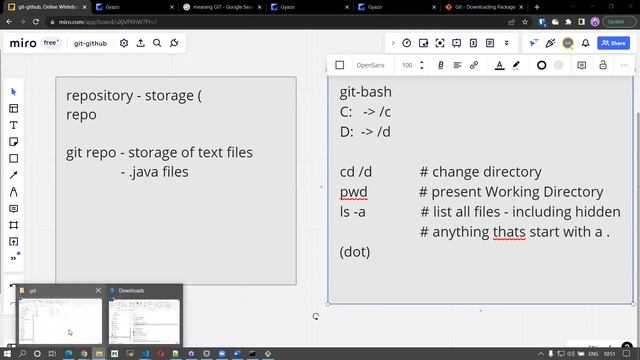The height and width of the screenshot is (360, 640).
Task: Open board settings gear icon
Action: tap(124, 43)
